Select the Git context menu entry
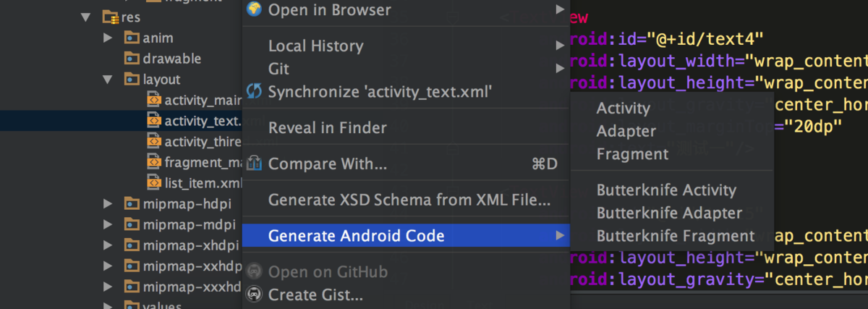This screenshot has width=868, height=309. [x=406, y=69]
